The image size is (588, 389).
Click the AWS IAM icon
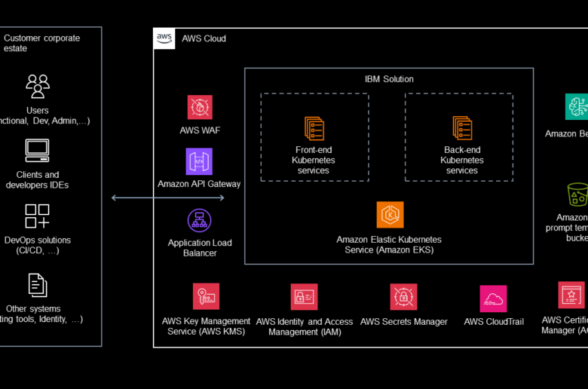tap(304, 296)
